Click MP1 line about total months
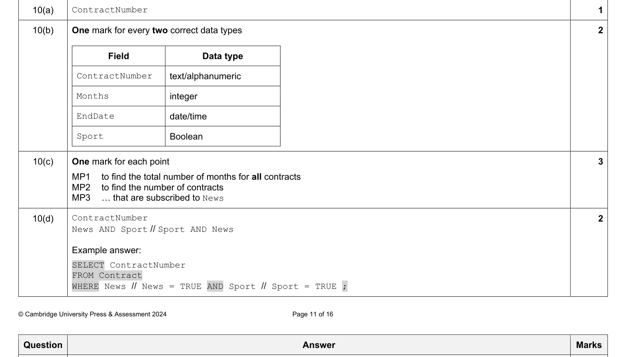Viewport: 644px width, 357px height. [x=186, y=177]
